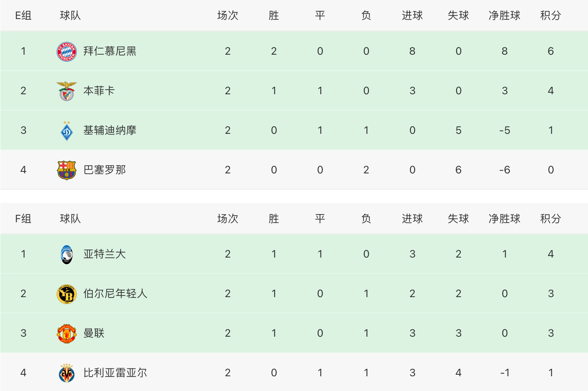Click the Villarreal club crest
Screen dimensions: 588x391
(67, 373)
